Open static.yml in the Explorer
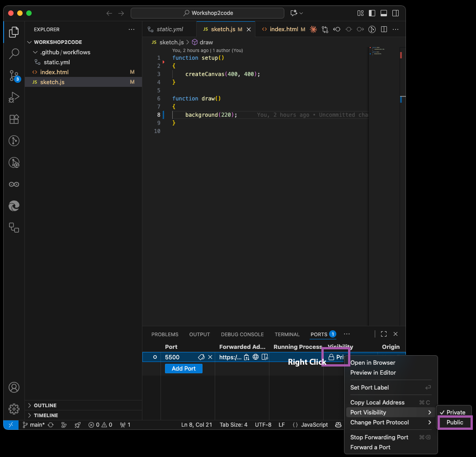This screenshot has height=457, width=476. click(84, 62)
